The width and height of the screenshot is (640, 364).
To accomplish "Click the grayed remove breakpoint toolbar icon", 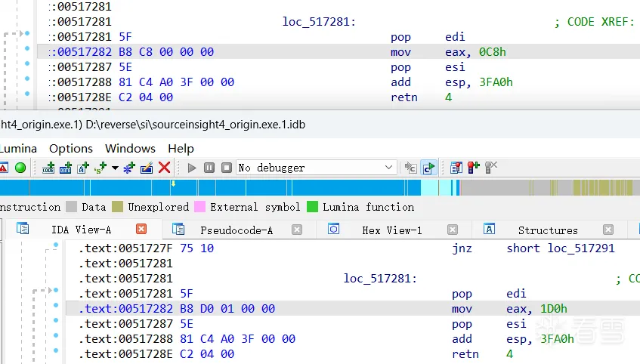I will tap(491, 168).
